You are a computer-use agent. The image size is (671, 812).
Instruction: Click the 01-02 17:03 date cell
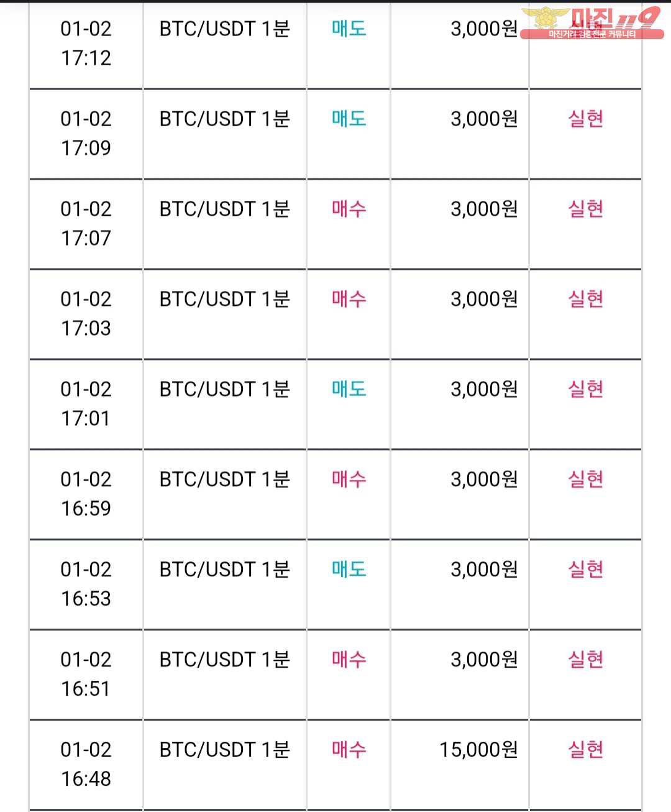point(86,313)
